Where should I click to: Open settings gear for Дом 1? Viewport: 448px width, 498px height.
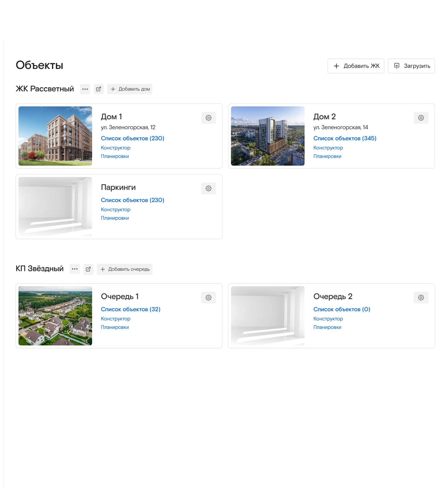pyautogui.click(x=208, y=118)
